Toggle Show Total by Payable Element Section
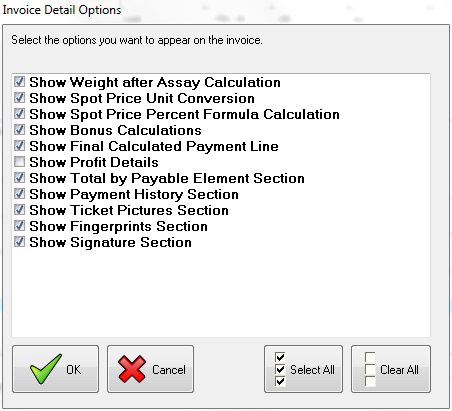 click(19, 178)
